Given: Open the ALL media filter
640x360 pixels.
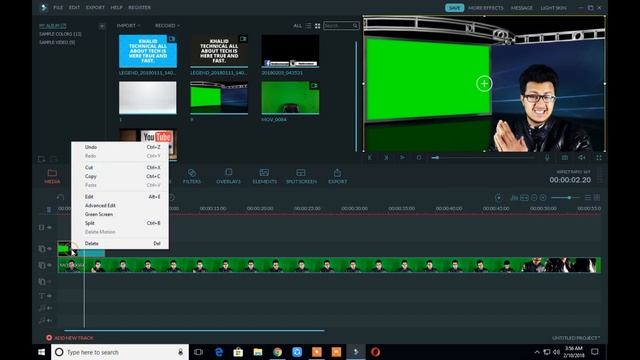Looking at the screenshot, I should (x=298, y=26).
